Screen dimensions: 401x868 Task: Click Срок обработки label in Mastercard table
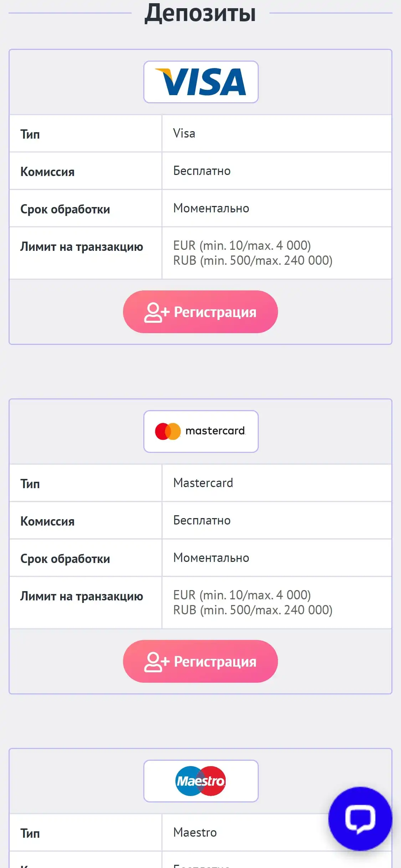65,559
